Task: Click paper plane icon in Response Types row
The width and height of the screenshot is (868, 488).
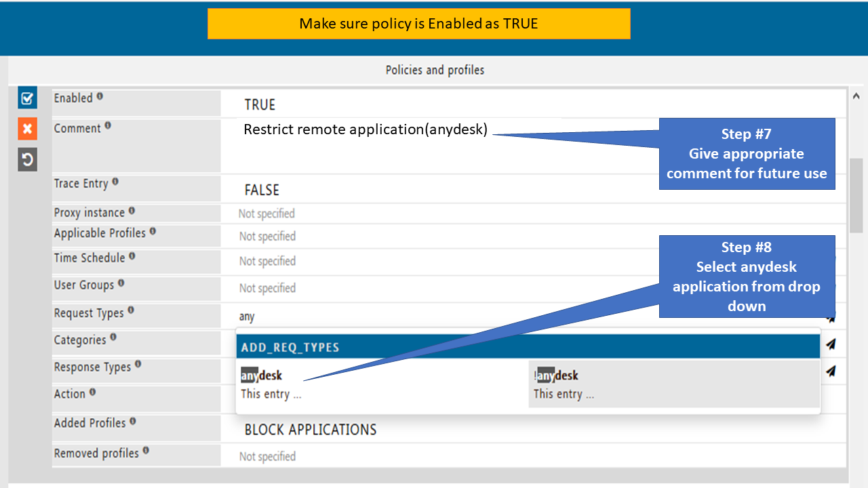Action: (x=831, y=371)
